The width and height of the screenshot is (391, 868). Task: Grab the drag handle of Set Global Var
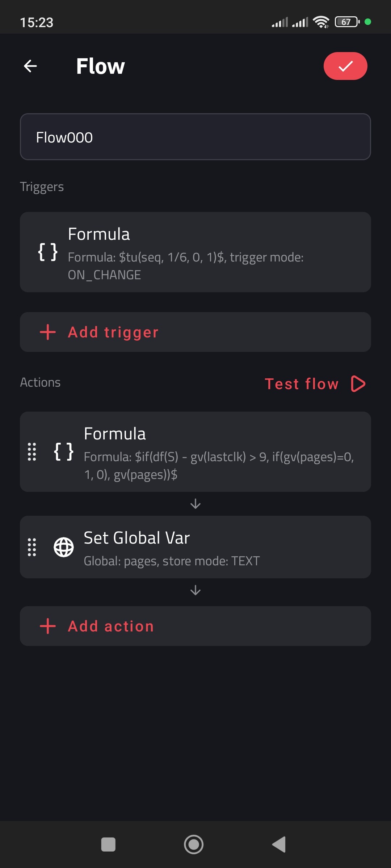(32, 547)
